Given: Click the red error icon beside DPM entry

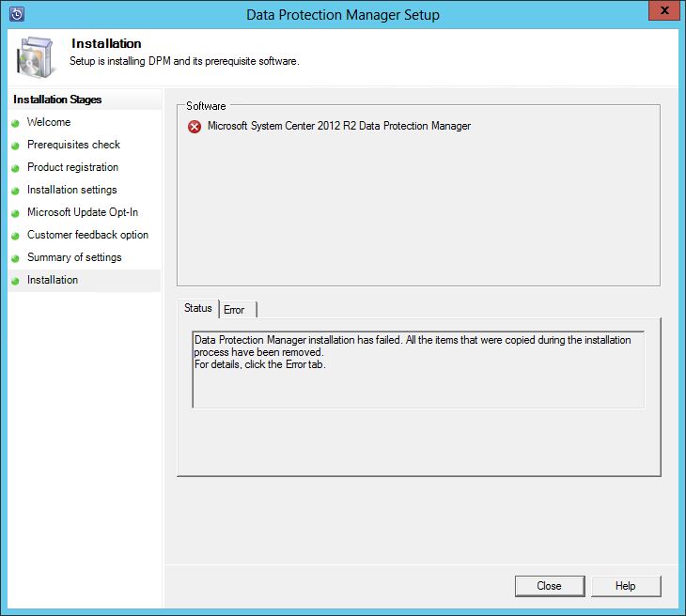Looking at the screenshot, I should click(195, 127).
